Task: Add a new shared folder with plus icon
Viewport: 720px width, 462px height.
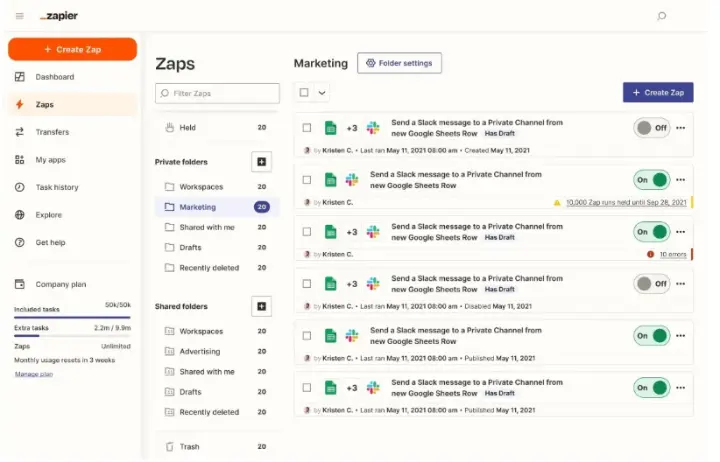Action: tap(261, 306)
